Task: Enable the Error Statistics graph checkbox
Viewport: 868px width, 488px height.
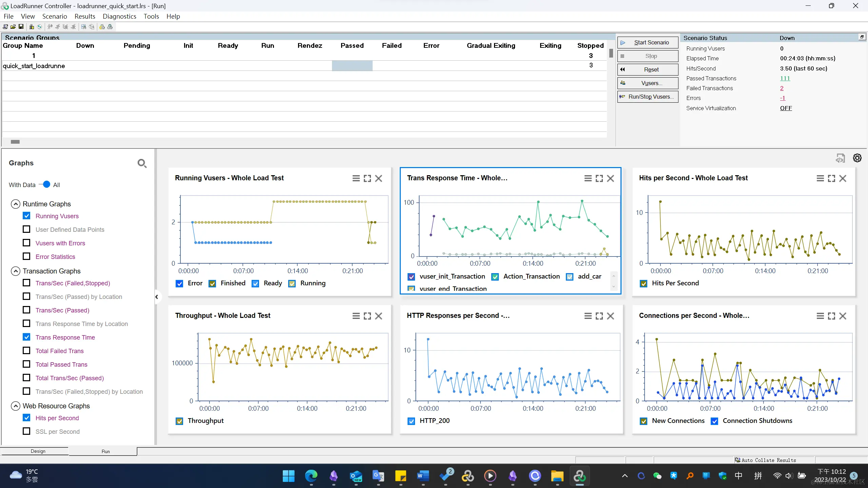Action: pyautogui.click(x=26, y=256)
